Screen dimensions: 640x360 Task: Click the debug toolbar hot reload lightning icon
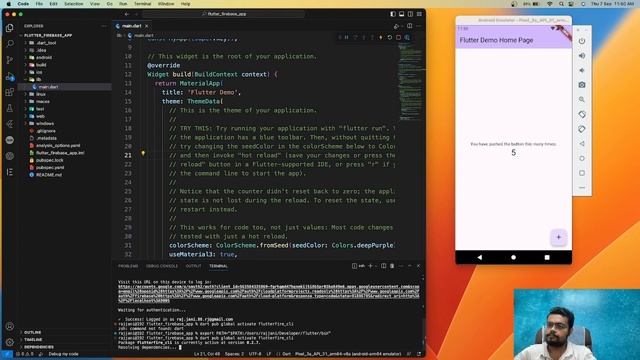click(x=381, y=37)
